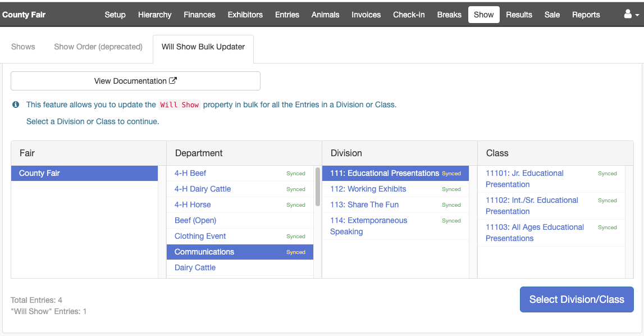This screenshot has width=644, height=336.
Task: Choose class 11103: All Ages Educational Presentations
Action: point(535,233)
